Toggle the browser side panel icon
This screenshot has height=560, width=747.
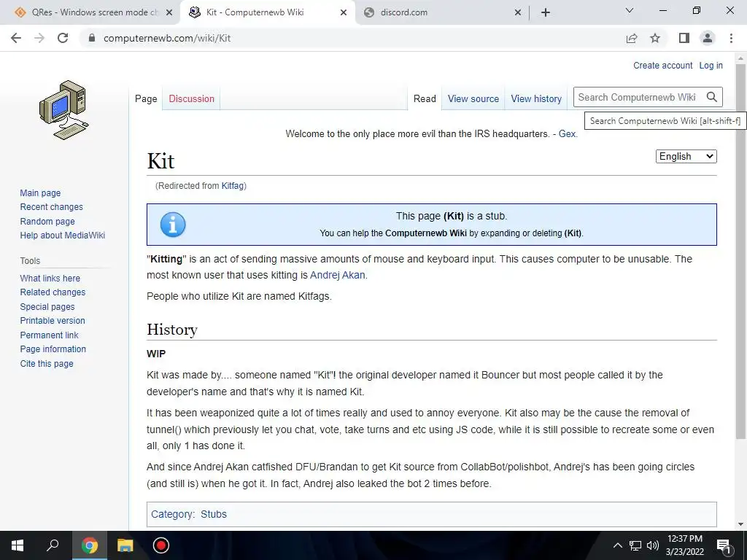[x=684, y=38]
